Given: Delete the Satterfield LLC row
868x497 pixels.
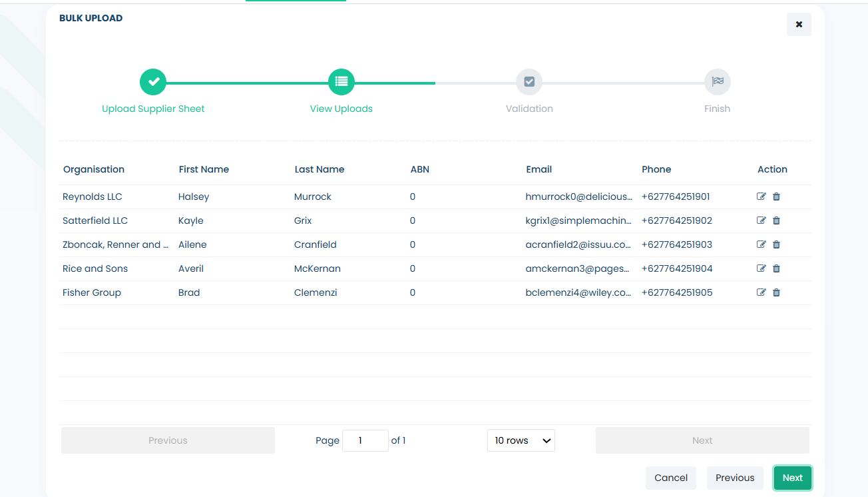Looking at the screenshot, I should coord(776,221).
